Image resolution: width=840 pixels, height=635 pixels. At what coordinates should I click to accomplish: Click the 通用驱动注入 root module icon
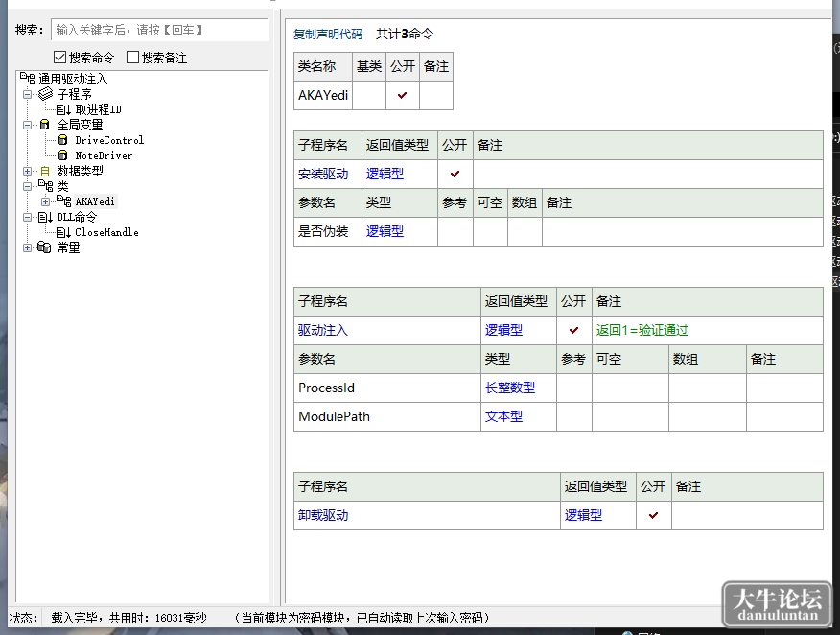click(27, 79)
